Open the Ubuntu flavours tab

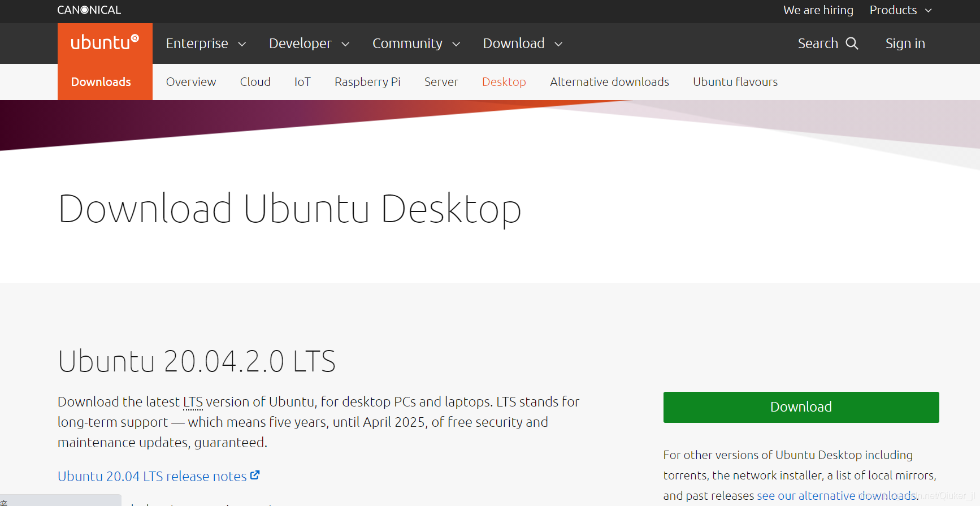click(735, 82)
